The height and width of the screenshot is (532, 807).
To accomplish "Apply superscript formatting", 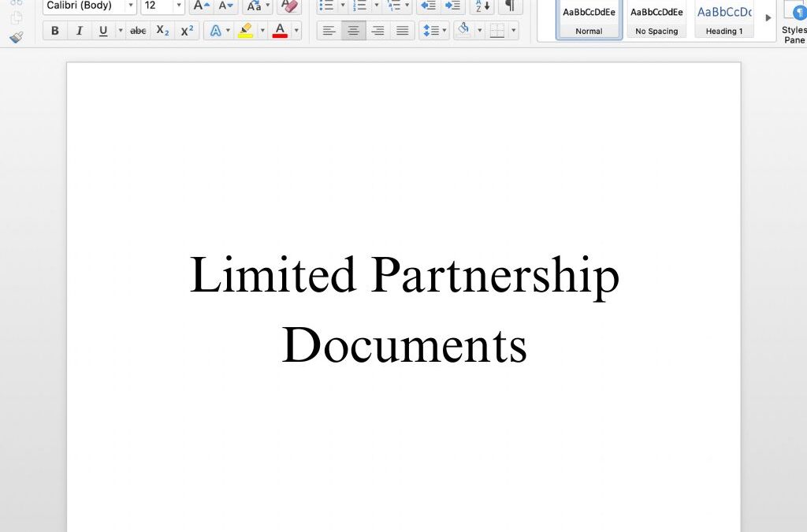I will [x=188, y=31].
